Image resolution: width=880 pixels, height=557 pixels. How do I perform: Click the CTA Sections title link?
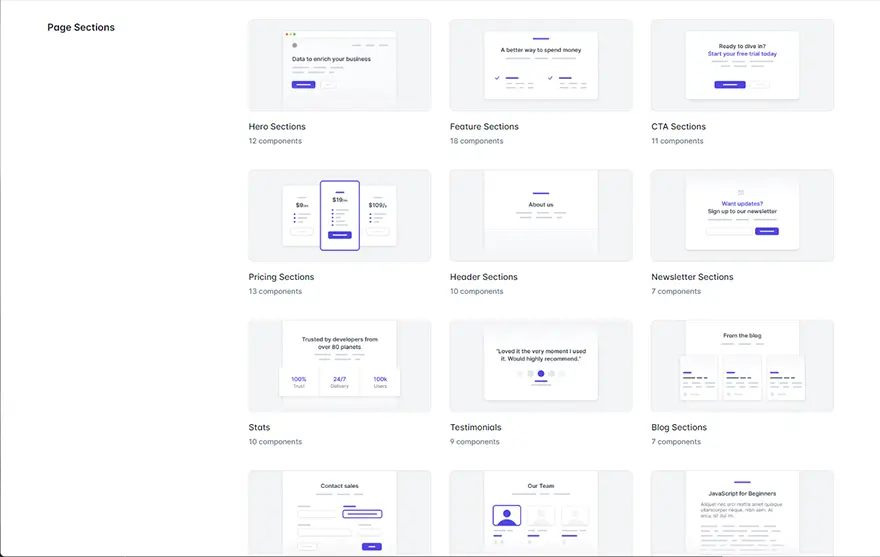pos(678,127)
